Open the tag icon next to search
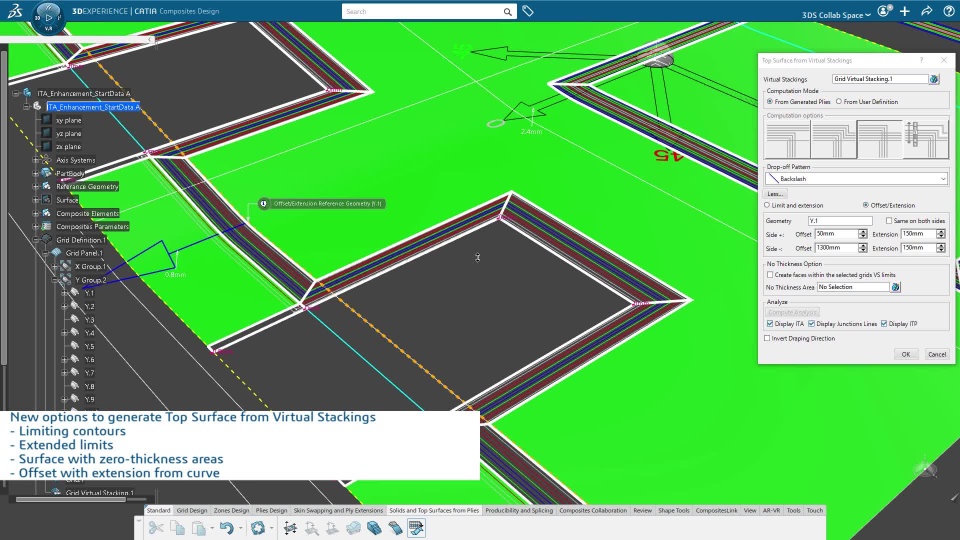960x540 pixels. [528, 11]
